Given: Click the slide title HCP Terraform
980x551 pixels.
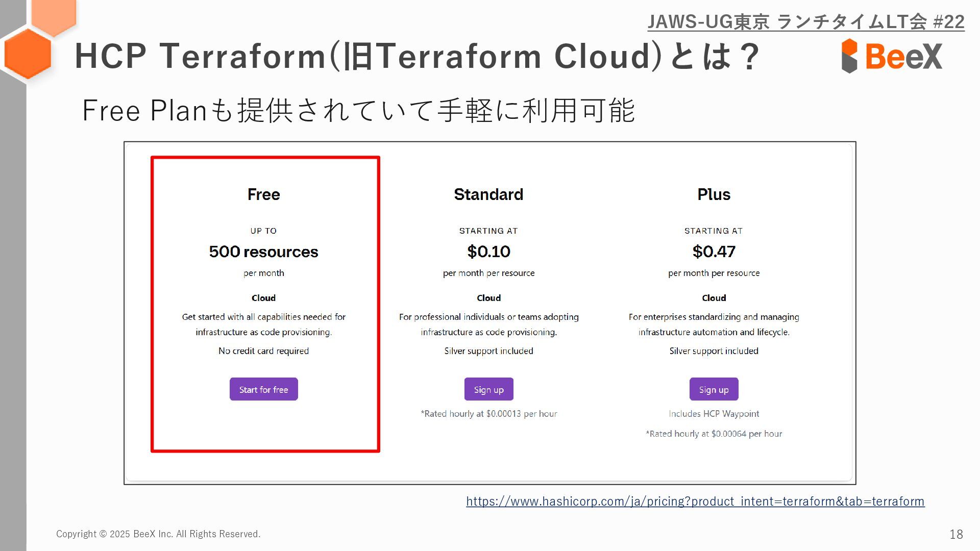Looking at the screenshot, I should click(x=416, y=56).
